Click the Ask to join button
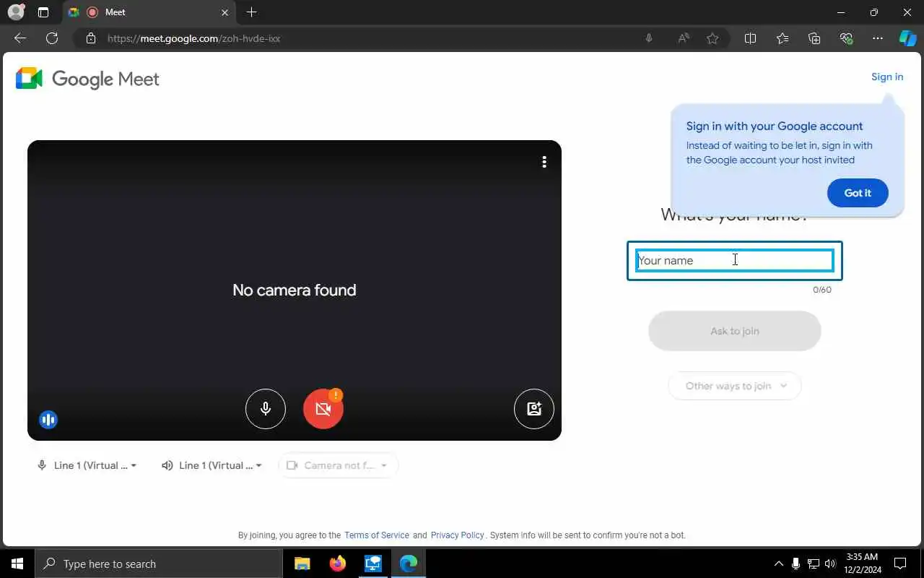The image size is (924, 578). [x=735, y=331]
